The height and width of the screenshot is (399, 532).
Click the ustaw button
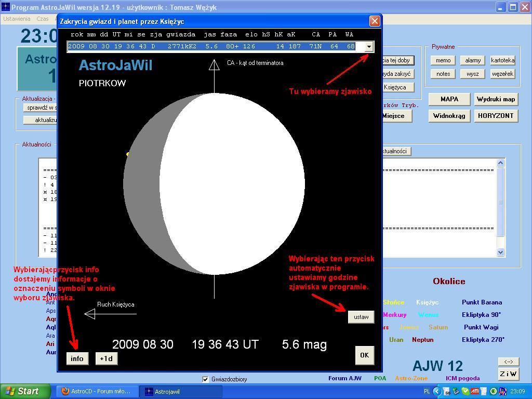(x=361, y=317)
